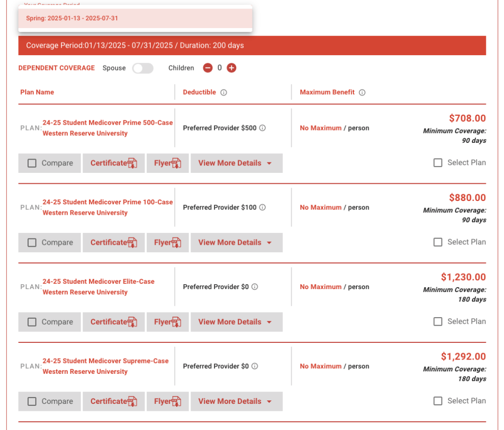
Task: Download Certificate PDF for Prime 500 plan
Action: point(114,163)
